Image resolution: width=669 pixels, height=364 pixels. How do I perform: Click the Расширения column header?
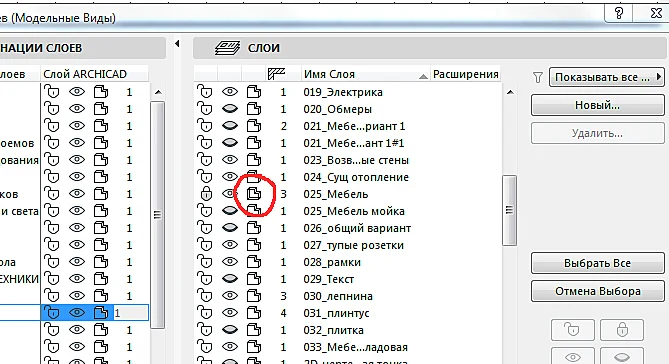point(466,74)
